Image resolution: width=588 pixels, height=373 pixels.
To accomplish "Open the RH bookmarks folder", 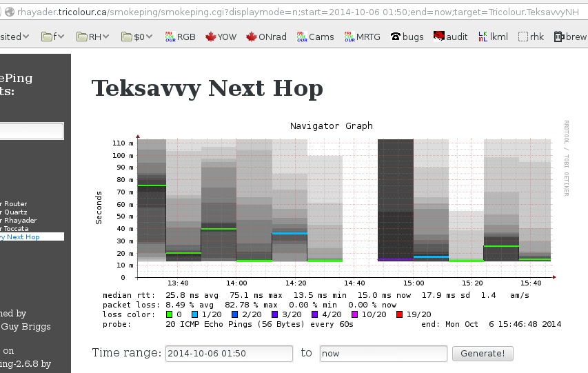I will point(92,37).
